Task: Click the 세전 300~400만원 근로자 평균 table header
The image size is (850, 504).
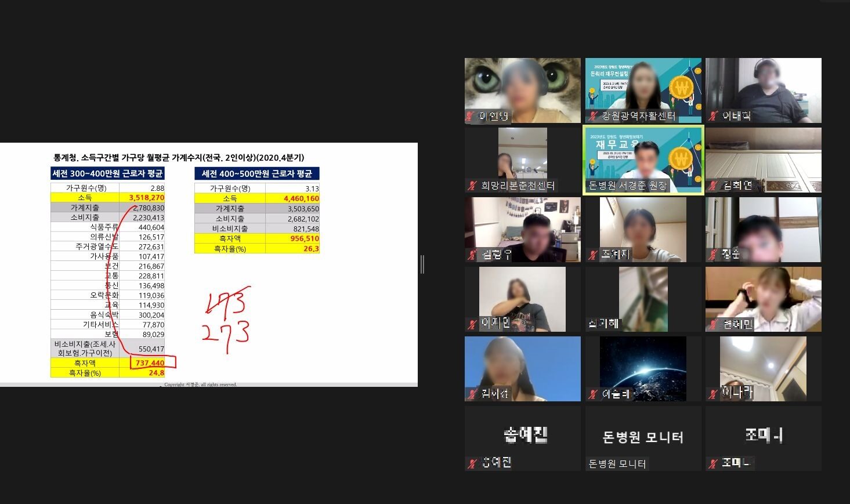Action: coord(108,173)
